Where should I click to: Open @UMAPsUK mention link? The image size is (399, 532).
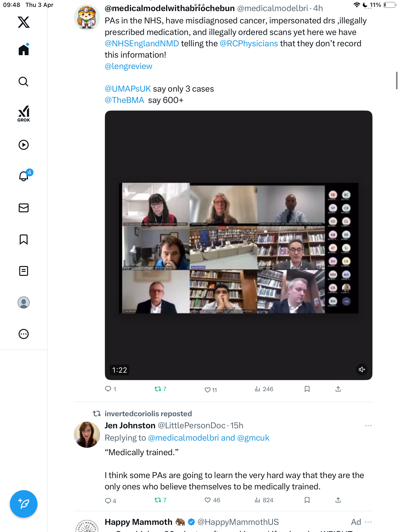[x=128, y=89]
